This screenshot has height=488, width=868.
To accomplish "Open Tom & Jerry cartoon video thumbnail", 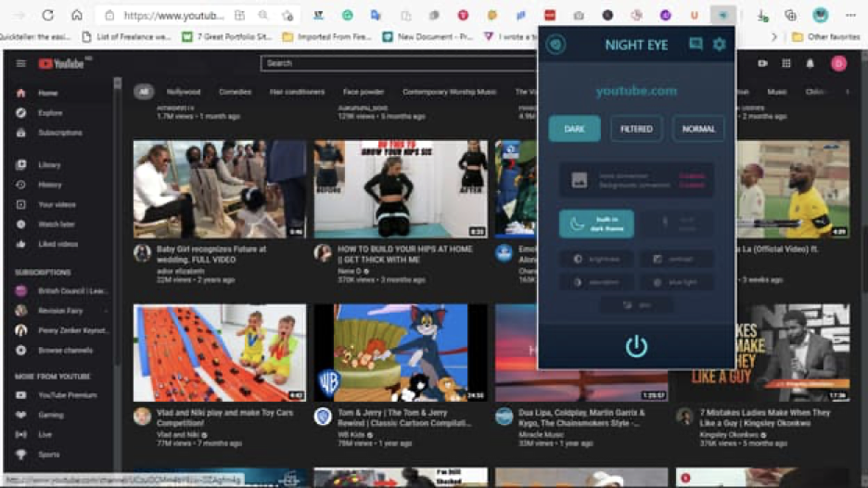I will click(401, 353).
